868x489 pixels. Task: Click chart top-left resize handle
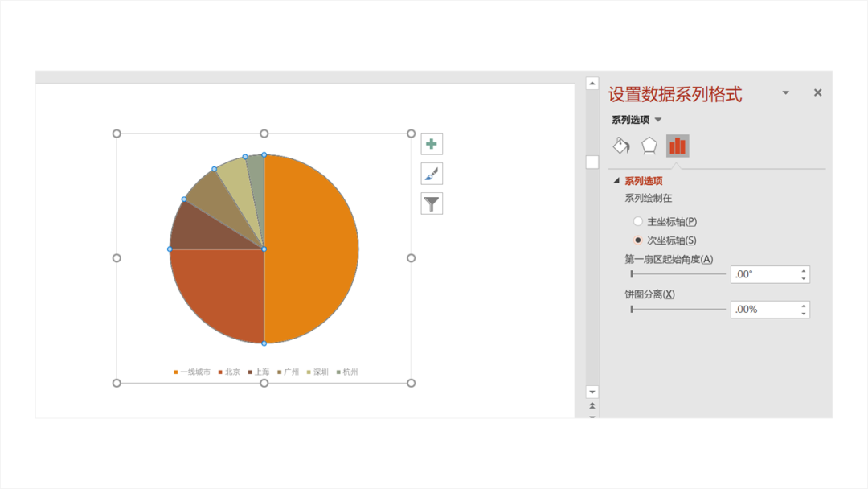coord(117,134)
